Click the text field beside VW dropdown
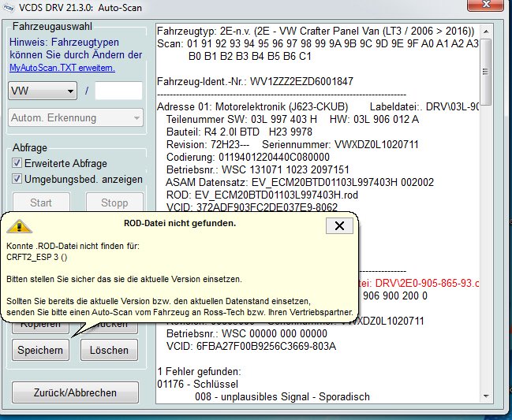 click(x=118, y=91)
